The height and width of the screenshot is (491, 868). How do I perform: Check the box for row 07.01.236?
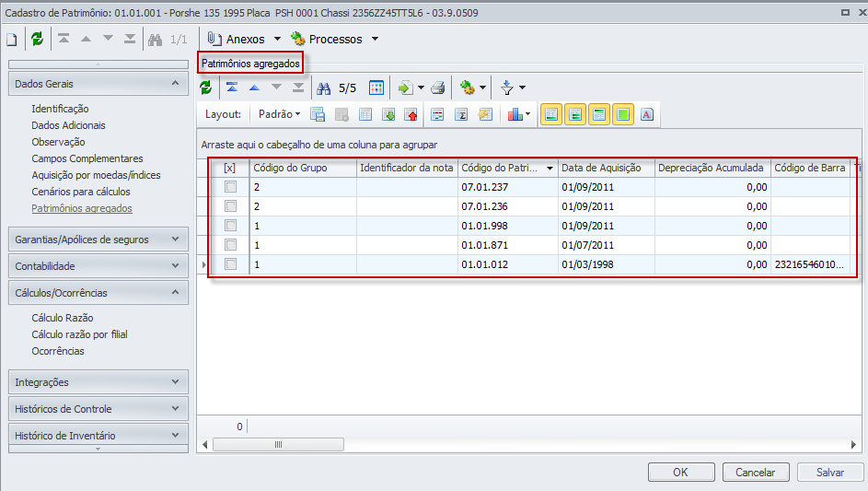230,206
